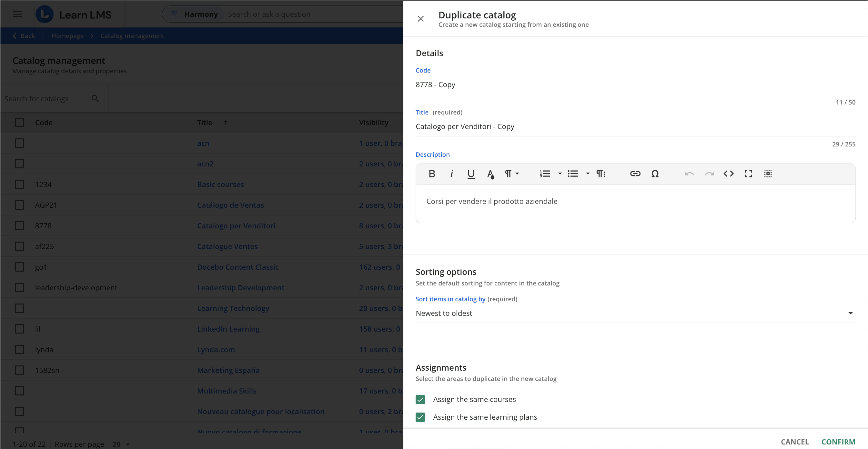Check the acn catalog row checkbox
Viewport: 868px width, 449px height.
20,143
